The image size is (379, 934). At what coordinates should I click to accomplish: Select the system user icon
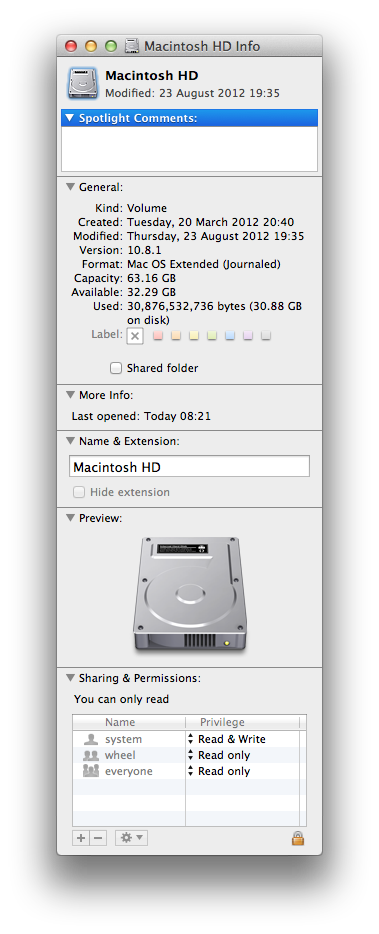91,739
